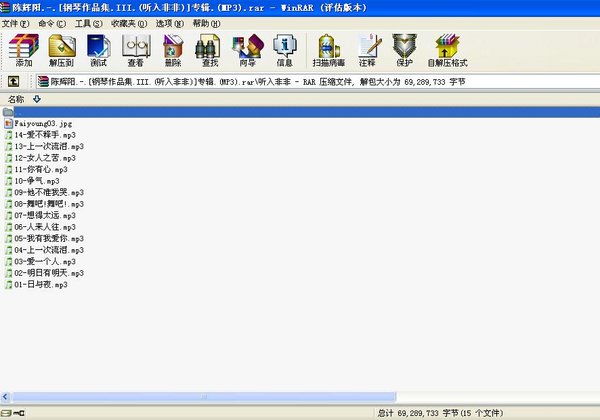The image size is (600, 420).
Task: Open the 工具(S) menu
Action: click(x=88, y=24)
